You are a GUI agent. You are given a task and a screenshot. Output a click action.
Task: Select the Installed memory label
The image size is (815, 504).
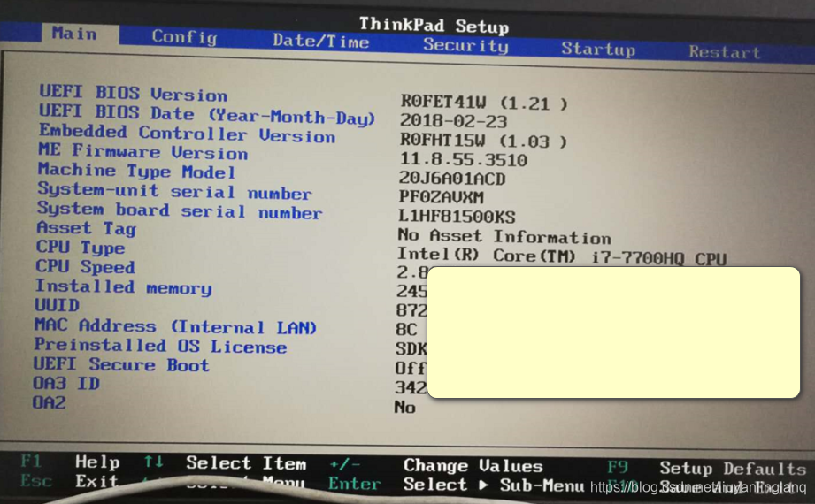click(123, 286)
